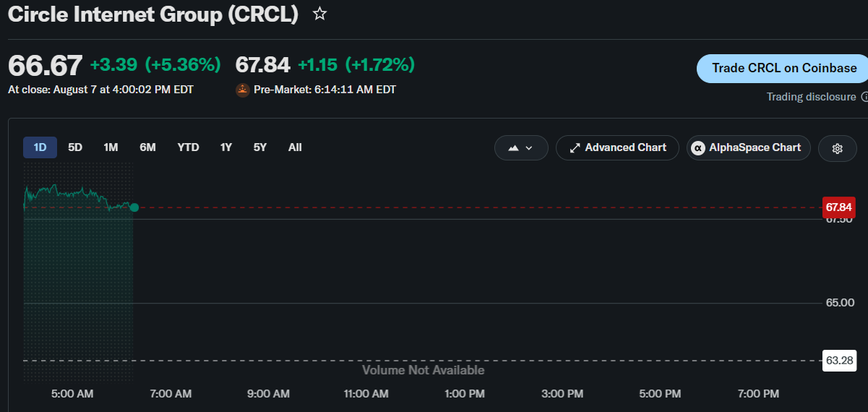Select the 1D time range

(40, 147)
